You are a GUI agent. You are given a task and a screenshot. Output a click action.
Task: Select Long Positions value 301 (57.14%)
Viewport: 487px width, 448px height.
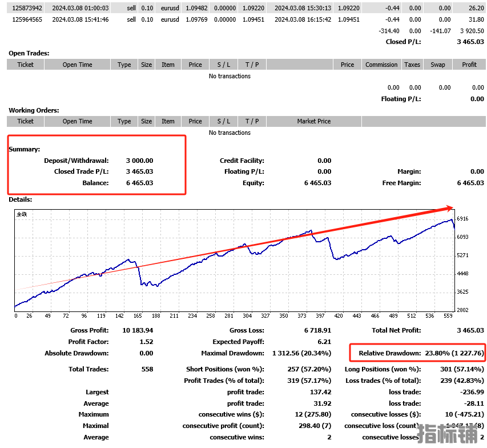(x=462, y=369)
